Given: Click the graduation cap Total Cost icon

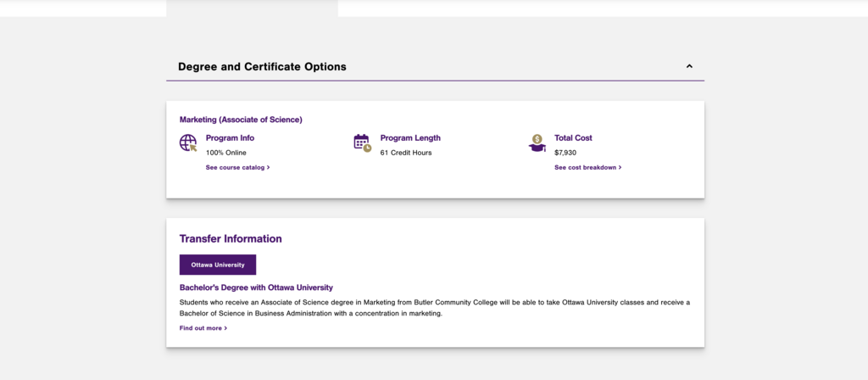Looking at the screenshot, I should click(x=537, y=142).
